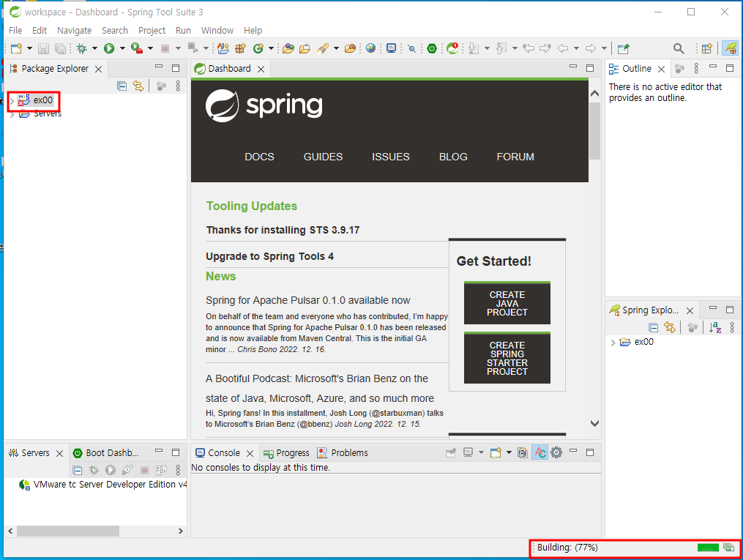743x560 pixels.
Task: Click the Upgrade to Spring Tools 4 link
Action: 269,256
